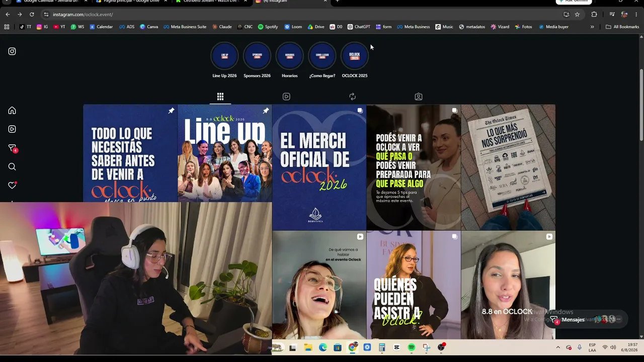Open the Canva bookmark
The height and width of the screenshot is (362, 644).
149,27
